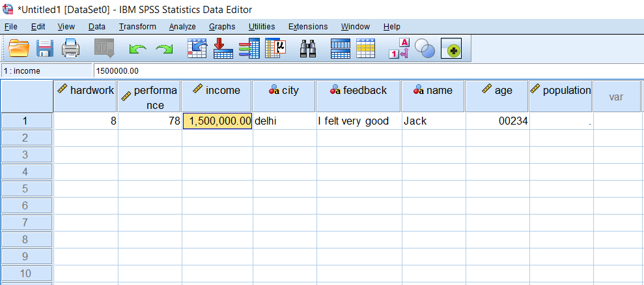Click the SPSS application icon in title bar
The width and height of the screenshot is (644, 285).
[x=8, y=10]
